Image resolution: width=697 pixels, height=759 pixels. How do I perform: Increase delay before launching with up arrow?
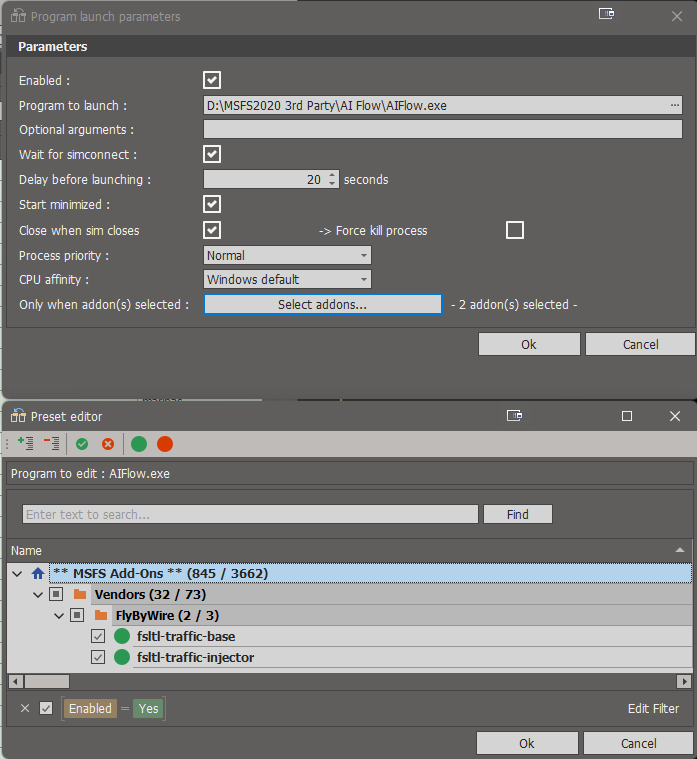coord(332,175)
